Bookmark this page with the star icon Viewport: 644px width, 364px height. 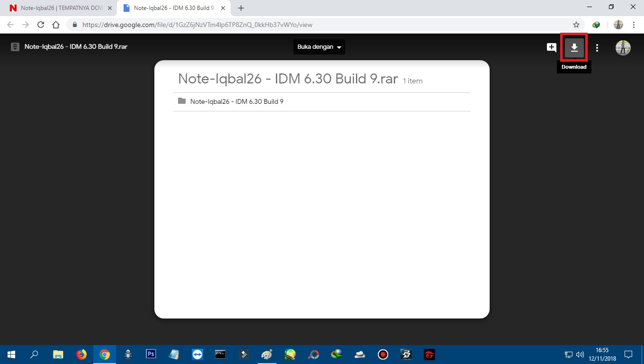[576, 25]
